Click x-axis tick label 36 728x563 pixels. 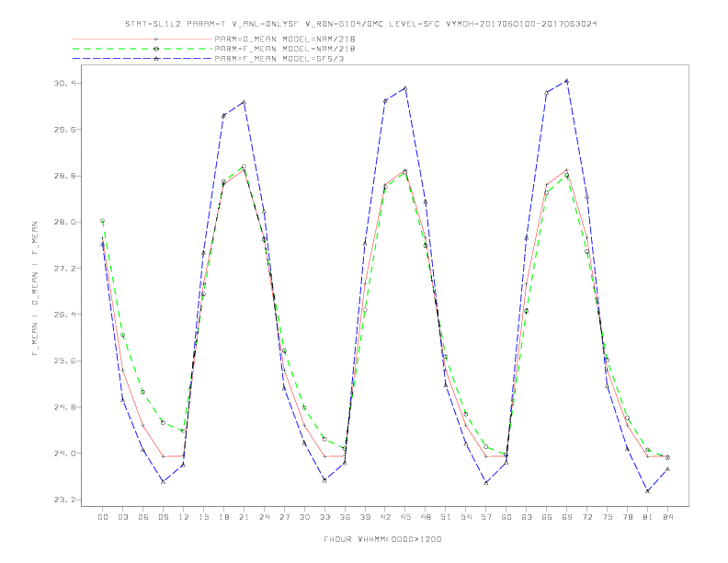coord(345,517)
